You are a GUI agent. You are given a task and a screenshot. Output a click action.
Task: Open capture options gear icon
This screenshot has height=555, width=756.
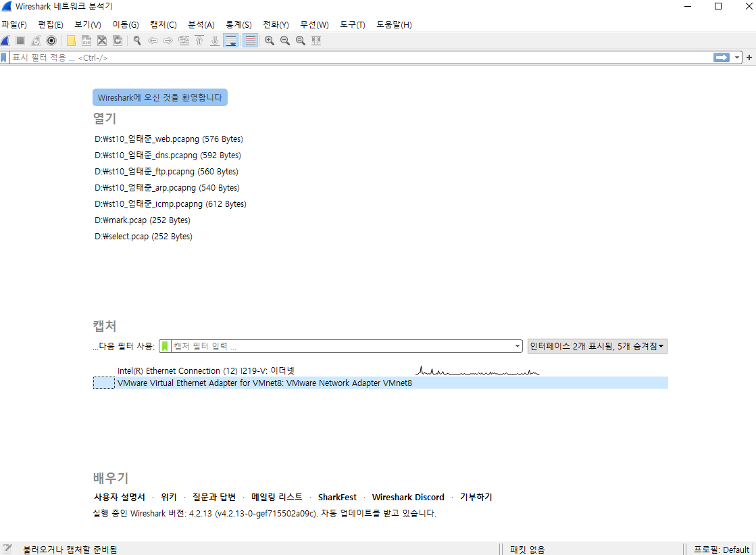pos(51,41)
